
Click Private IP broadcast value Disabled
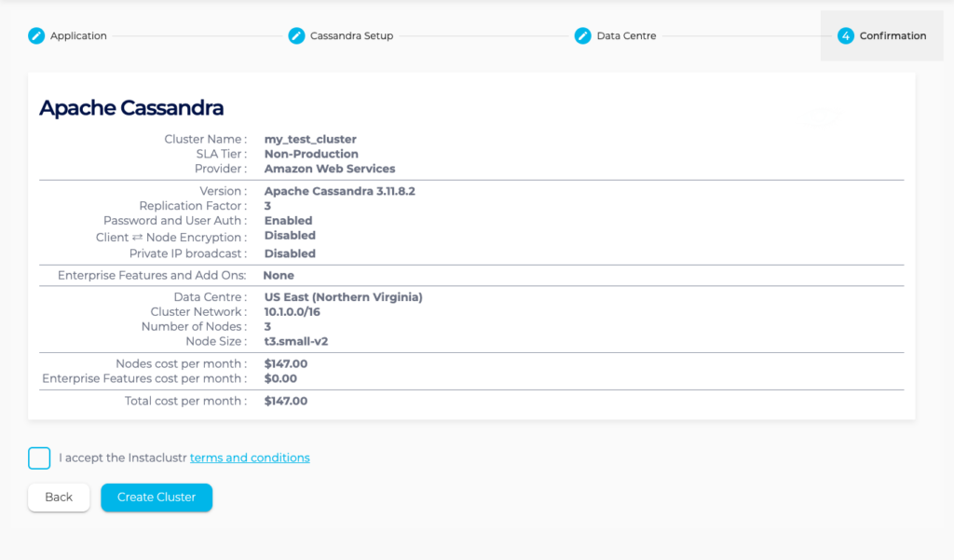click(290, 253)
